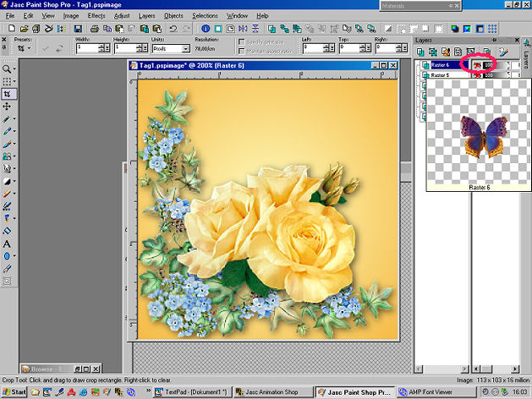Open the File menu
Viewport: 532px width, 399px height.
tap(10, 15)
